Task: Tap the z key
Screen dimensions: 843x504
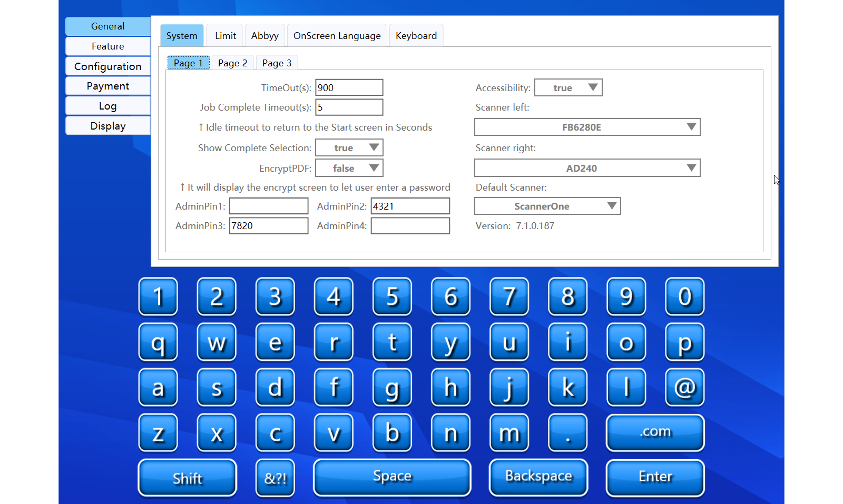Action: [x=158, y=433]
